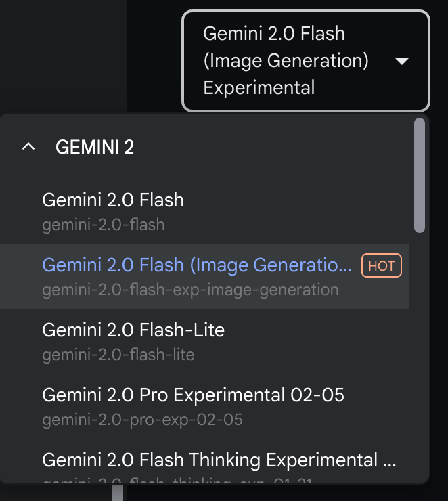Click the dark sidebar panel left of the selector
The height and width of the screenshot is (501, 448).
tap(63, 54)
